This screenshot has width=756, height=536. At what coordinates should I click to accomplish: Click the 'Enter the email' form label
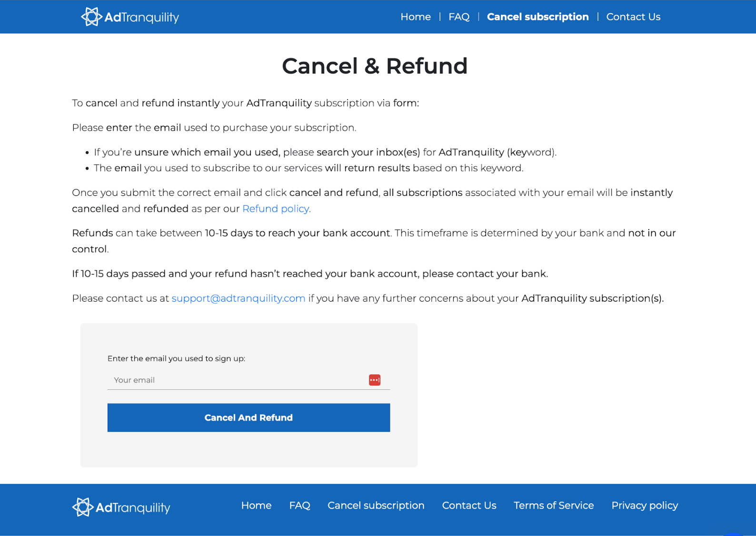176,358
